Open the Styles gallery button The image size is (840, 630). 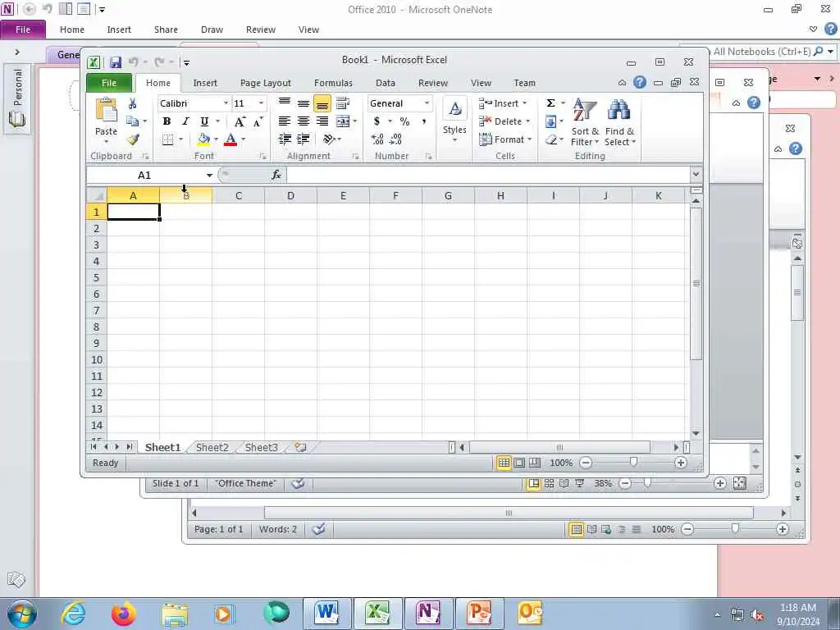point(454,121)
